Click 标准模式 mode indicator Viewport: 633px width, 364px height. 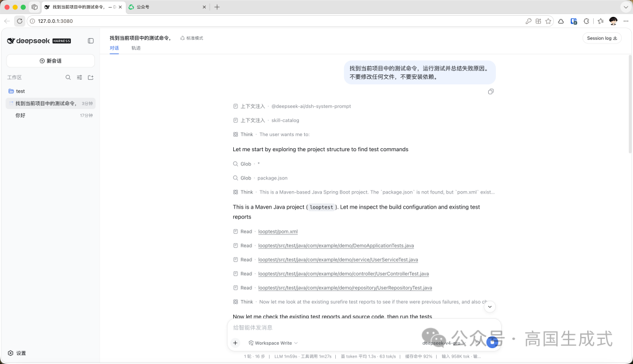click(x=192, y=38)
